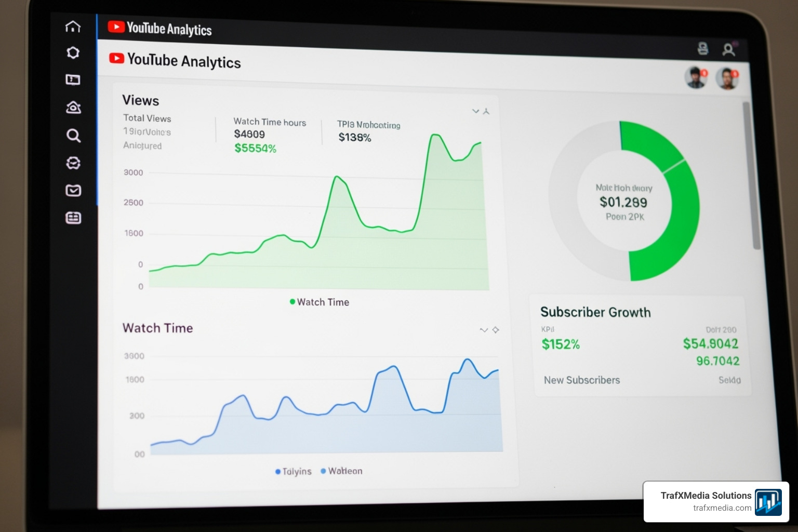Click the $54.8042 value
This screenshot has height=532, width=798.
click(x=710, y=343)
